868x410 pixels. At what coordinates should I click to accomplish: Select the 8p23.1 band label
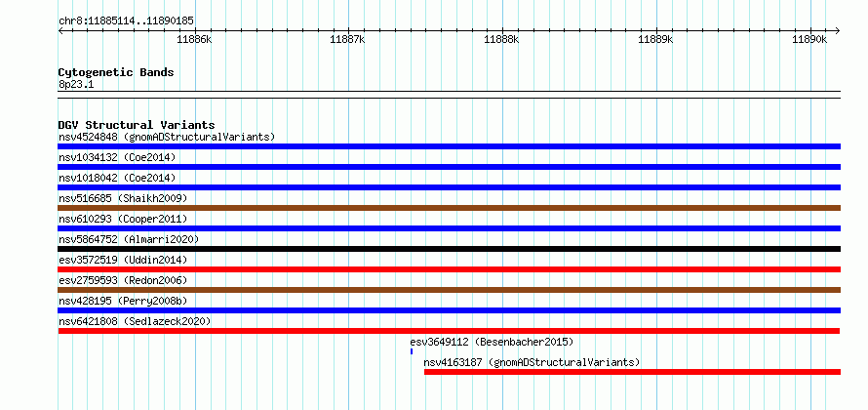coord(76,84)
